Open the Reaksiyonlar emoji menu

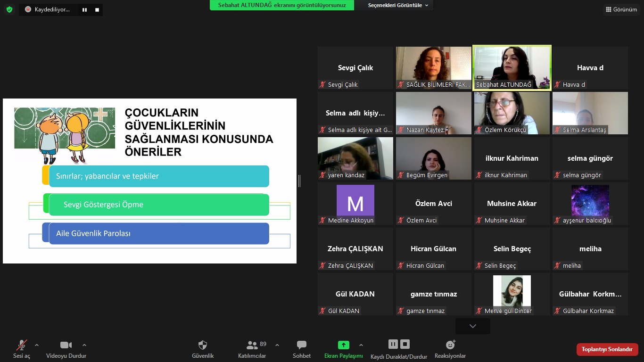pos(450,345)
